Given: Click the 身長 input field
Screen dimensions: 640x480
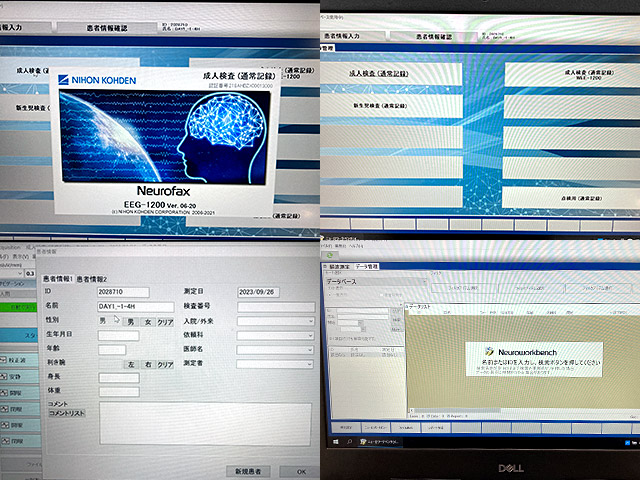Looking at the screenshot, I should point(119,378).
